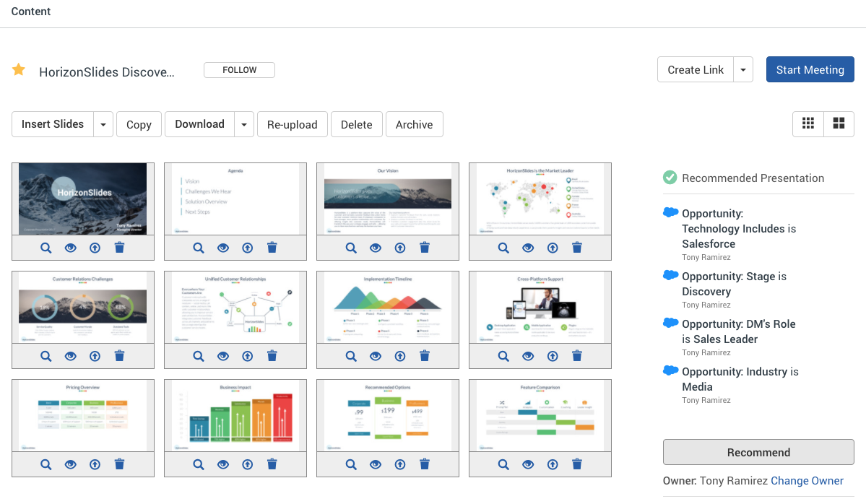This screenshot has width=866, height=504.
Task: Copy the presentation with the Copy button
Action: tap(139, 124)
